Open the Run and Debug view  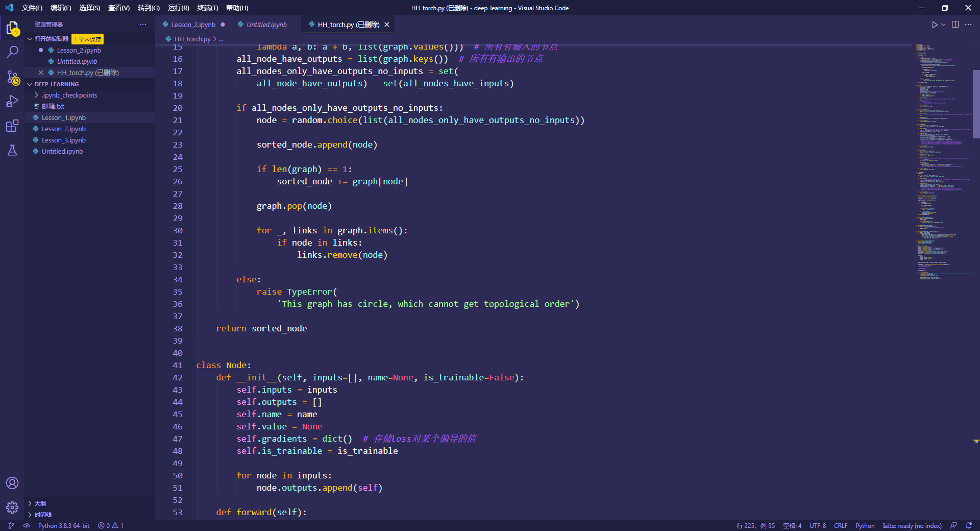point(12,102)
